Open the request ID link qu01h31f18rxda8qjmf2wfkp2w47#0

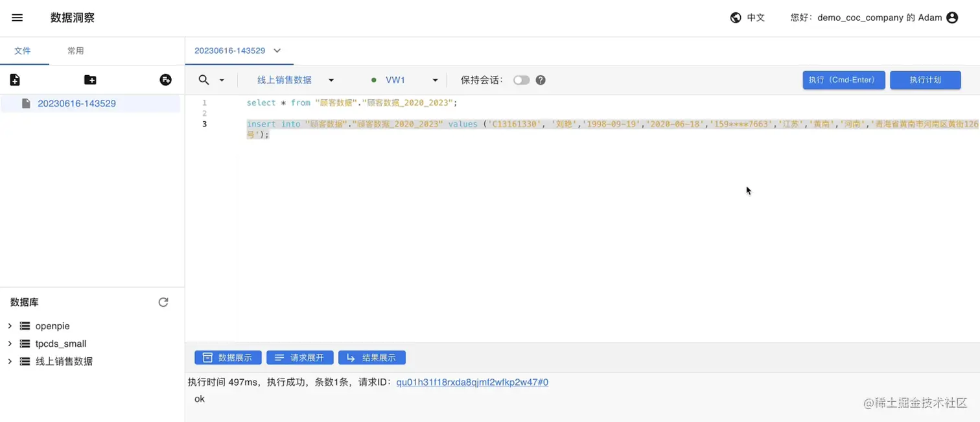click(472, 382)
